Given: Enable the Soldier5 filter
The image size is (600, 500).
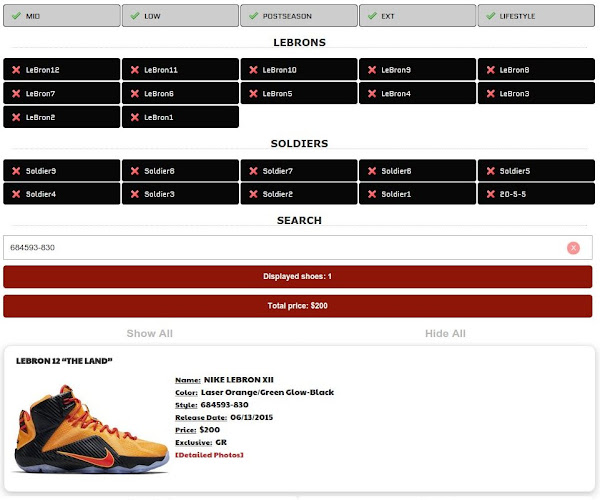Looking at the screenshot, I should tap(536, 171).
